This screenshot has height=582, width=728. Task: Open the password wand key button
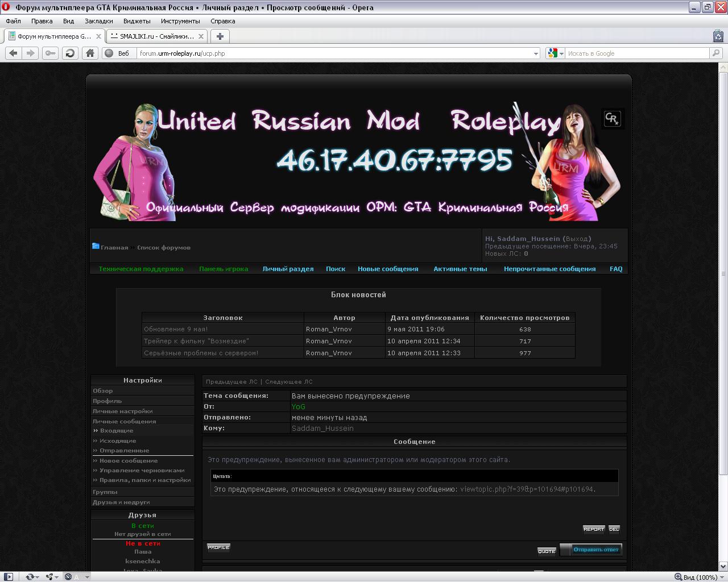pyautogui.click(x=51, y=53)
